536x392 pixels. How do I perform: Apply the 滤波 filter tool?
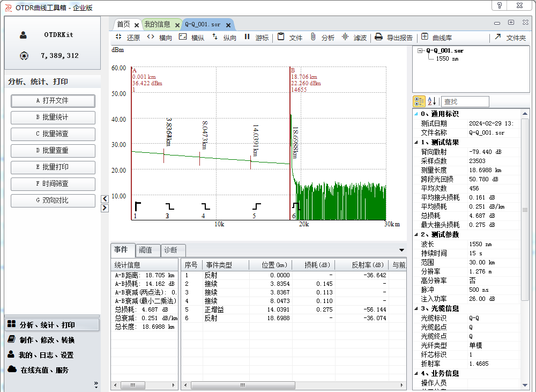click(345, 37)
